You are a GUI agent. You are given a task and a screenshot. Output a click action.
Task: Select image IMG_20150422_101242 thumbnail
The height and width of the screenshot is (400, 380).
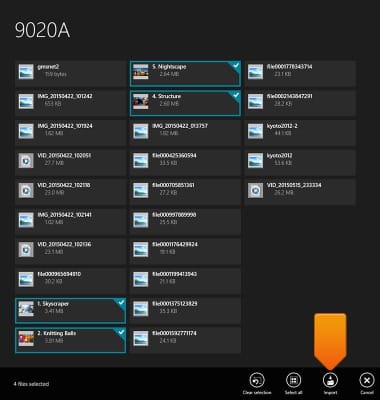26,102
